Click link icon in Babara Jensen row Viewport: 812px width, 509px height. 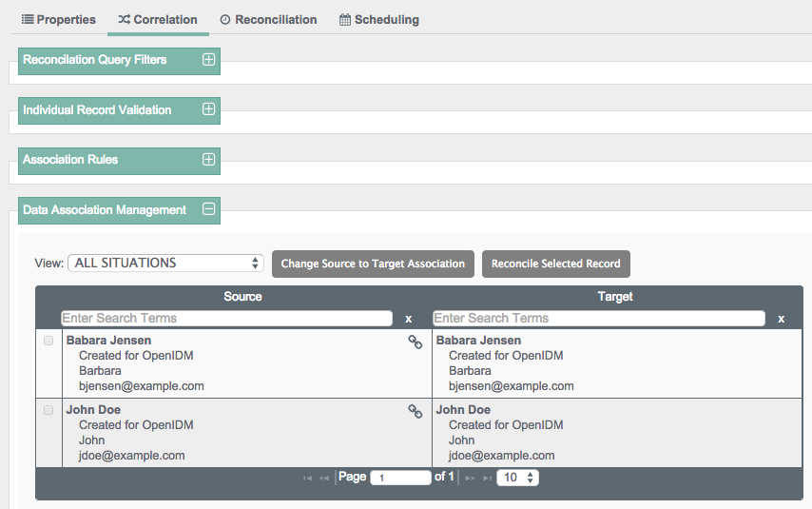415,343
